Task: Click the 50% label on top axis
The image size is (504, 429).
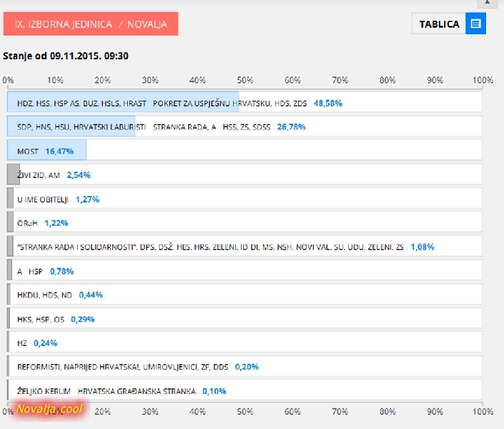Action: pos(245,80)
